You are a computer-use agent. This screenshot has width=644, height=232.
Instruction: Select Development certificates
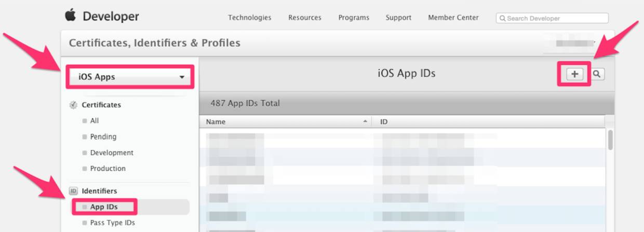[x=112, y=153]
